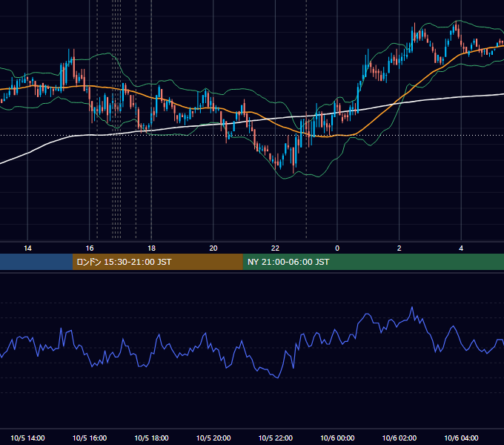This screenshot has width=504, height=445.
Task: Click the 0 hour axis label
Action: (337, 248)
